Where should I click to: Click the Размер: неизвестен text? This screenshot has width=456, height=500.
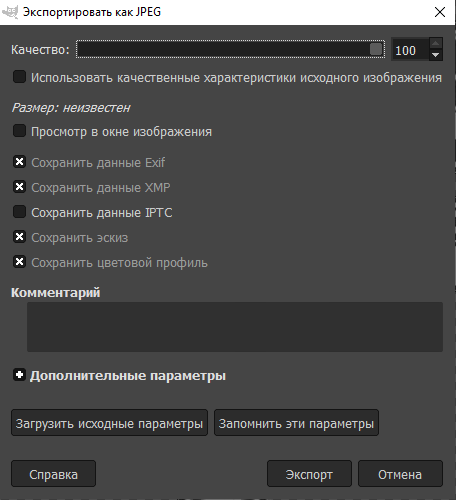pyautogui.click(x=71, y=108)
